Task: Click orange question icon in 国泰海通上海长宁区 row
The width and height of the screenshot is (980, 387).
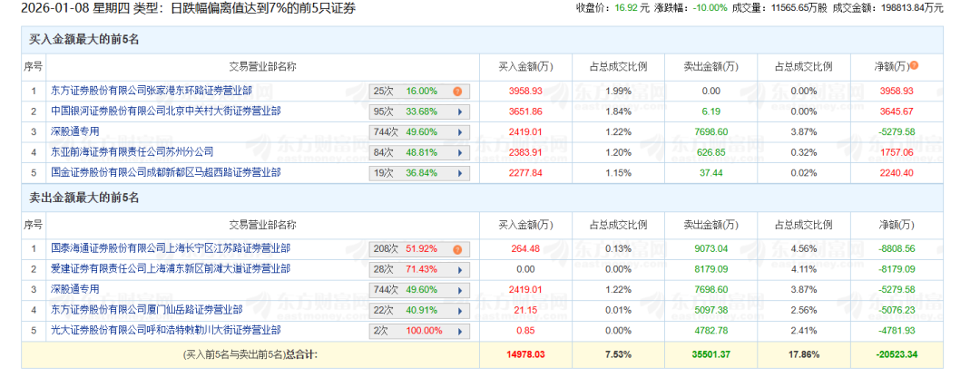Action: (456, 249)
